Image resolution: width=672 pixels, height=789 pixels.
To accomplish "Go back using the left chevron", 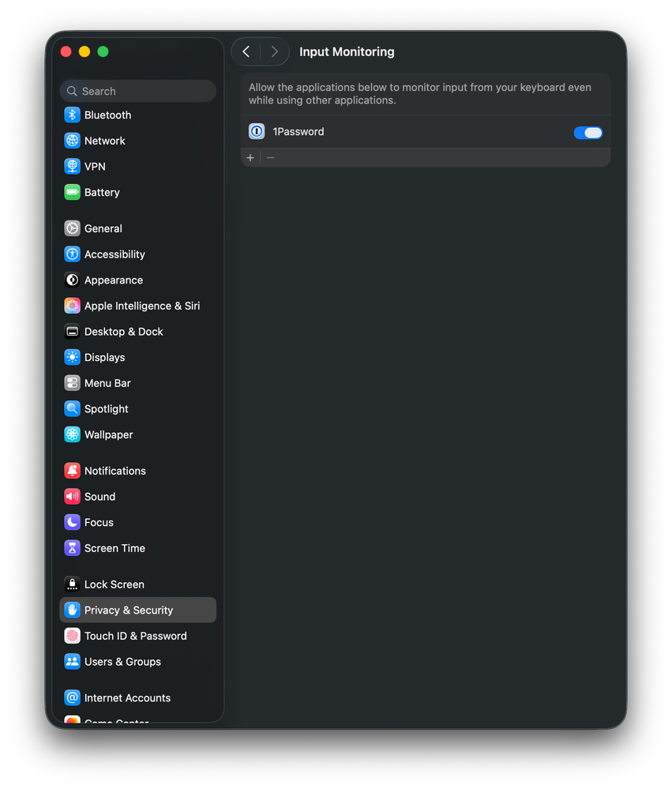I will (x=246, y=51).
